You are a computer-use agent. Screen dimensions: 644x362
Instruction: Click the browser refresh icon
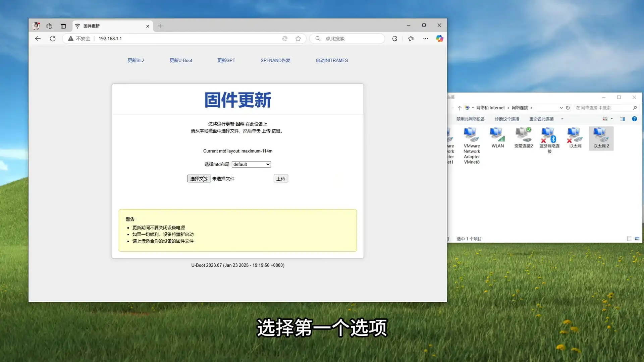pyautogui.click(x=53, y=39)
